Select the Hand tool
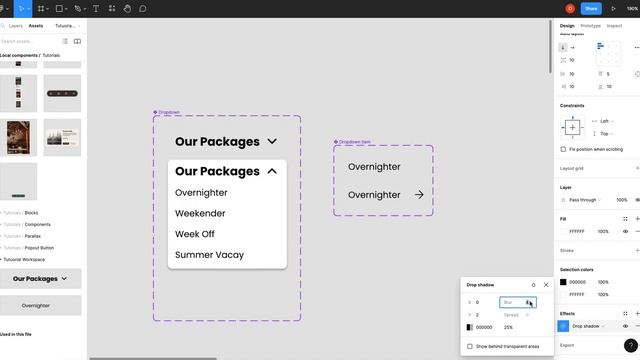Image resolution: width=640 pixels, height=360 pixels. (127, 9)
